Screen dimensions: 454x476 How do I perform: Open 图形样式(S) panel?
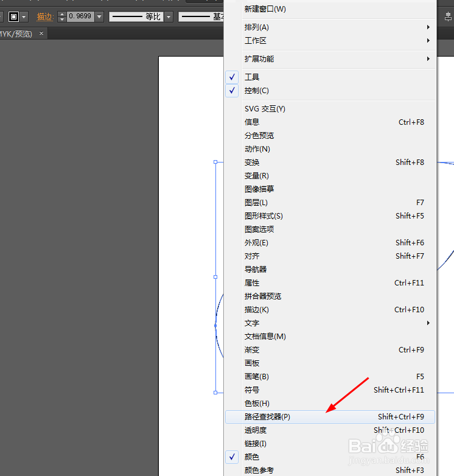[330, 216]
